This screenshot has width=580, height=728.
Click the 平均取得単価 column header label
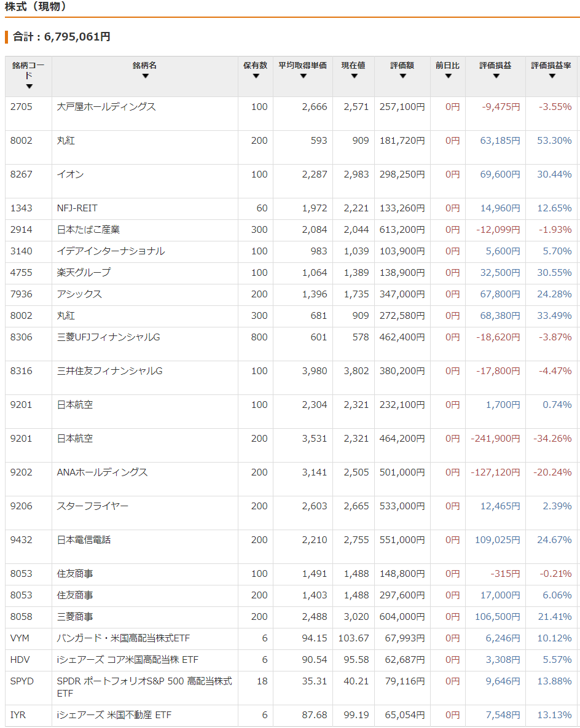pos(303,66)
